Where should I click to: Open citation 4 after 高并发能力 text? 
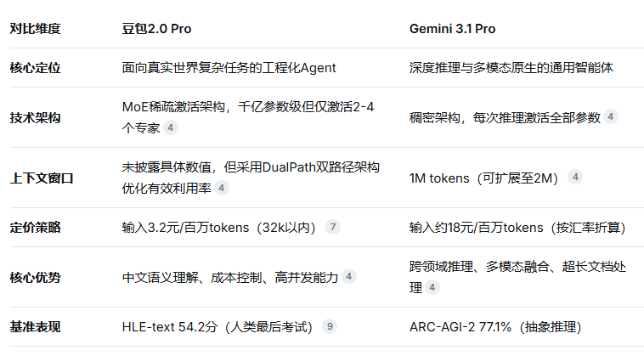[349, 276]
